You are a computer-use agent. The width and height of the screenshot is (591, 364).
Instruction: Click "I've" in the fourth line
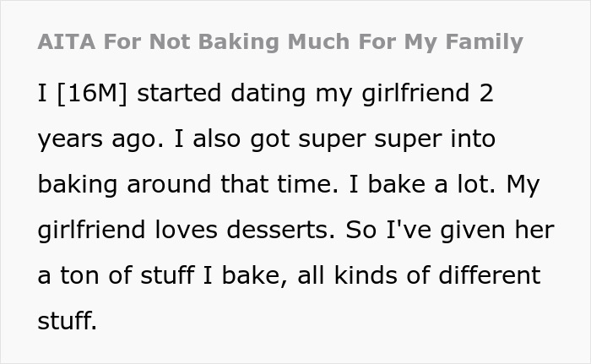(x=409, y=230)
